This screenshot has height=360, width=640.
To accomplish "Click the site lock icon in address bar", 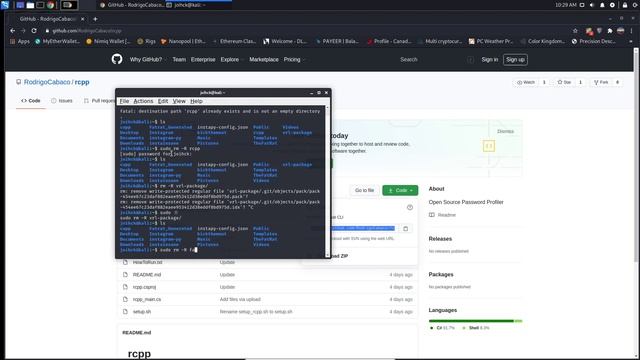I will coord(47,31).
